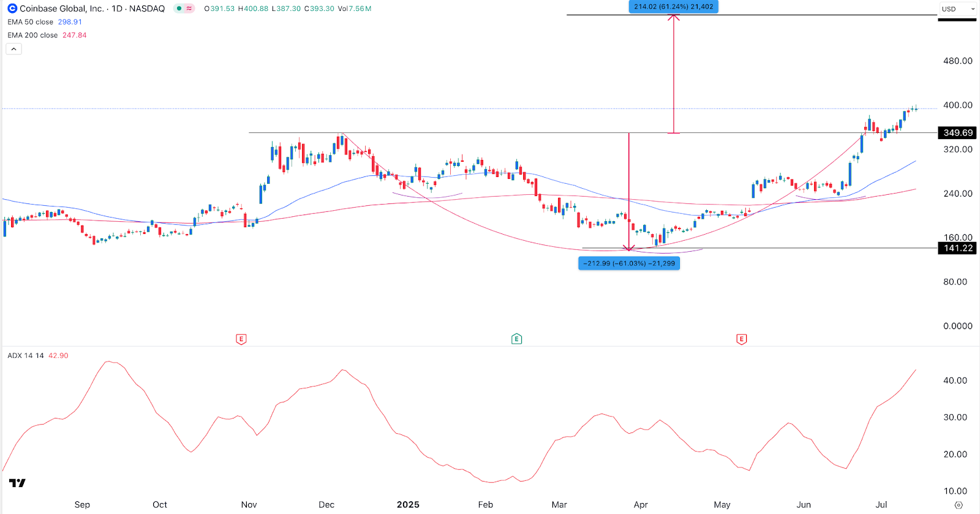The image size is (980, 514).
Task: Click the 80.00 price scale label
Action: (956, 282)
